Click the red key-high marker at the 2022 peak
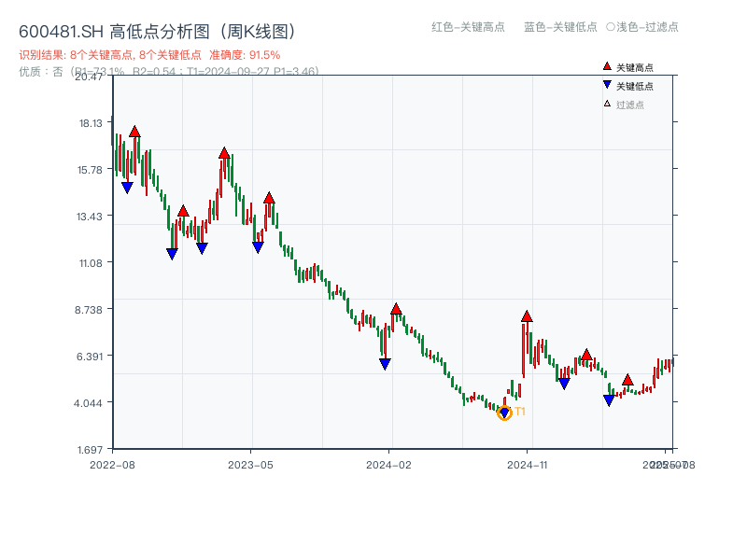Screen dimensions: 747x560 [136, 133]
